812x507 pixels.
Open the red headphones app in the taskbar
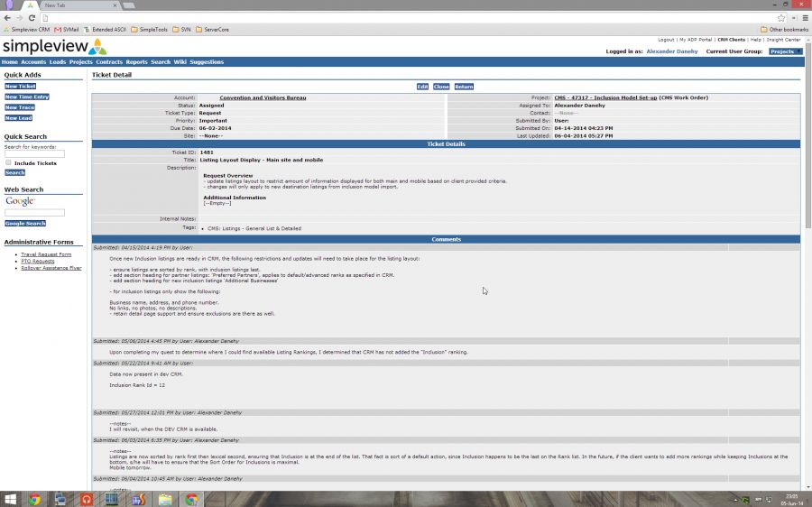click(x=87, y=499)
